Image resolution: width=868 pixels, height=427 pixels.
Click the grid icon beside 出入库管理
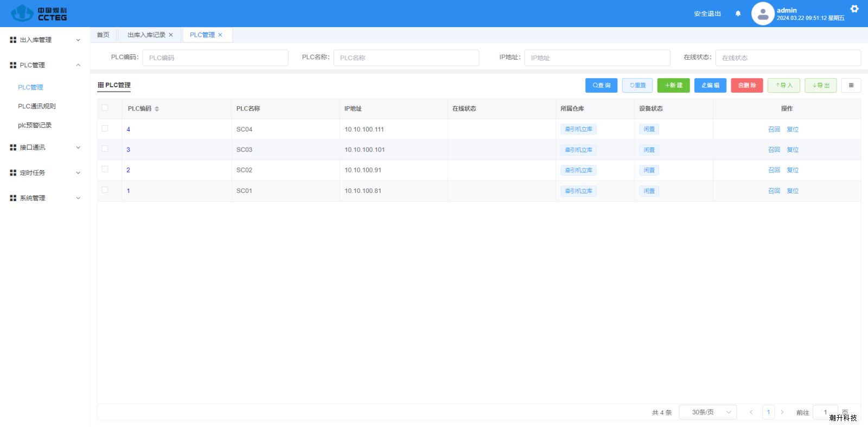coord(13,40)
